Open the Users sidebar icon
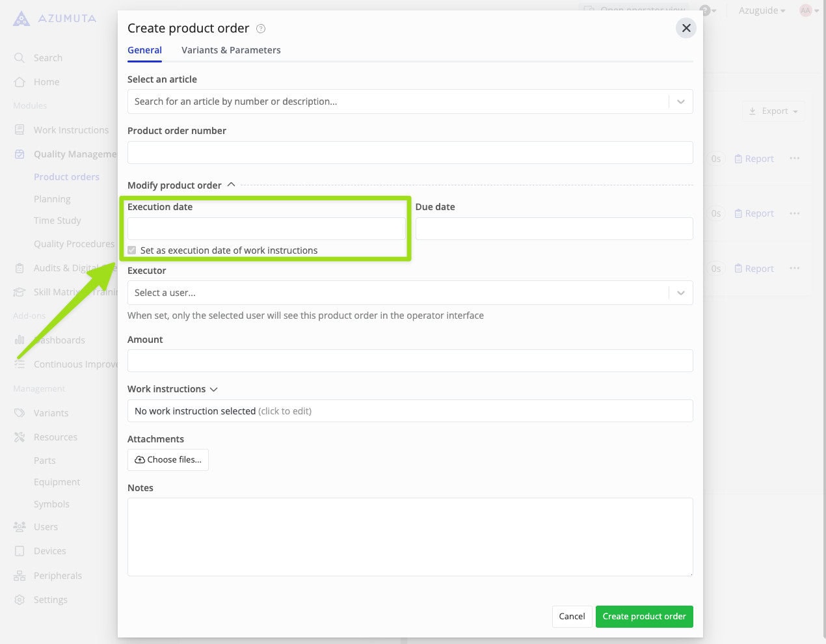This screenshot has width=826, height=644. tap(20, 526)
